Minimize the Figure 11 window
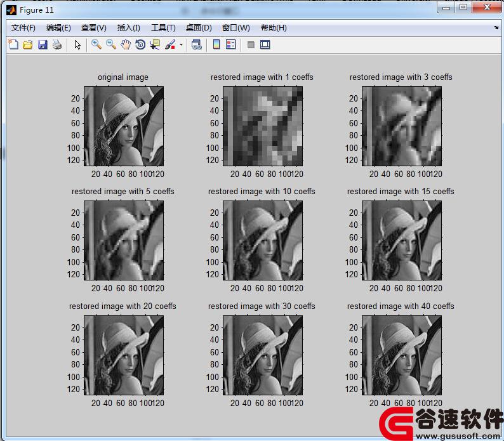This screenshot has height=441, width=504. 446,7
